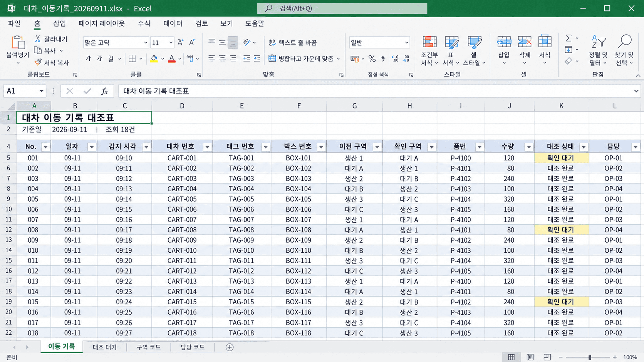Open the number format 일반 dropdown
The width and height of the screenshot is (644, 362).
(406, 43)
